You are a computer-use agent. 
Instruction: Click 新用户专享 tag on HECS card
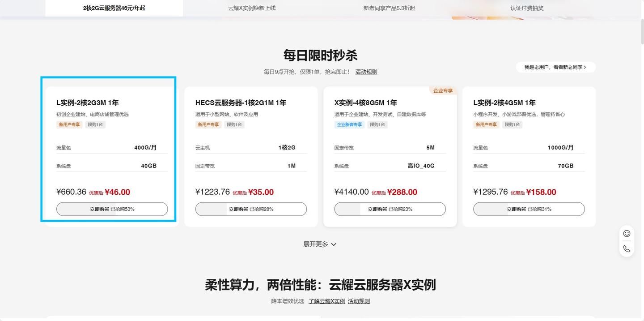208,124
